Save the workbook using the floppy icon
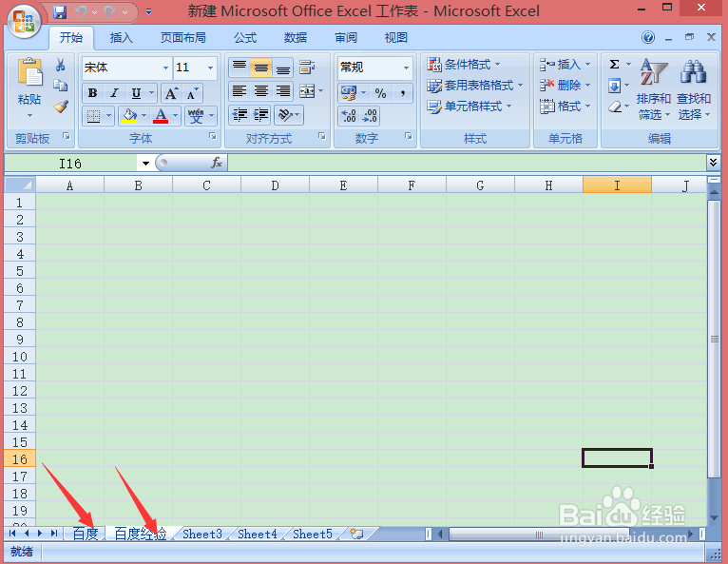Screen dimensions: 728x564 coord(60,12)
